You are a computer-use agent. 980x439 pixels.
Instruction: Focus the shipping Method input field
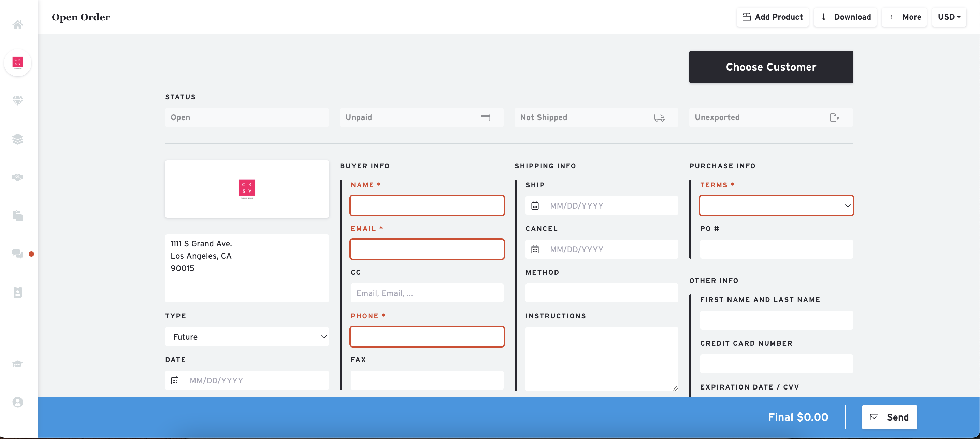click(602, 293)
